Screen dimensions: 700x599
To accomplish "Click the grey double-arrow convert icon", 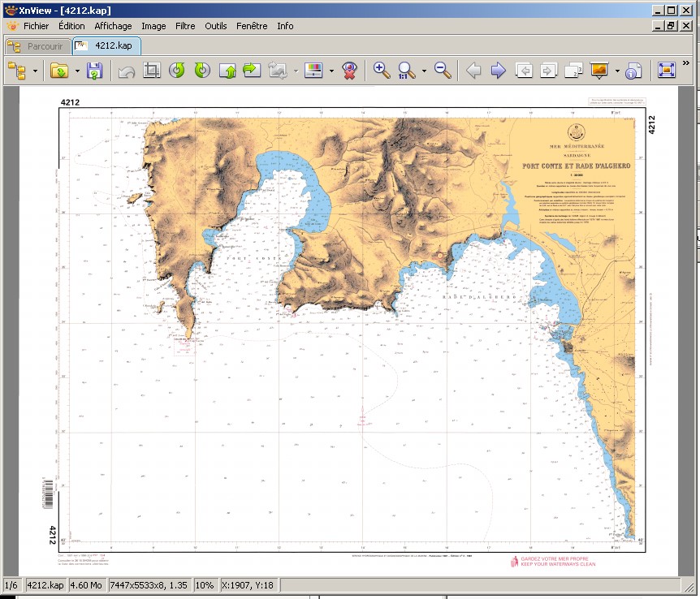I will tap(278, 71).
